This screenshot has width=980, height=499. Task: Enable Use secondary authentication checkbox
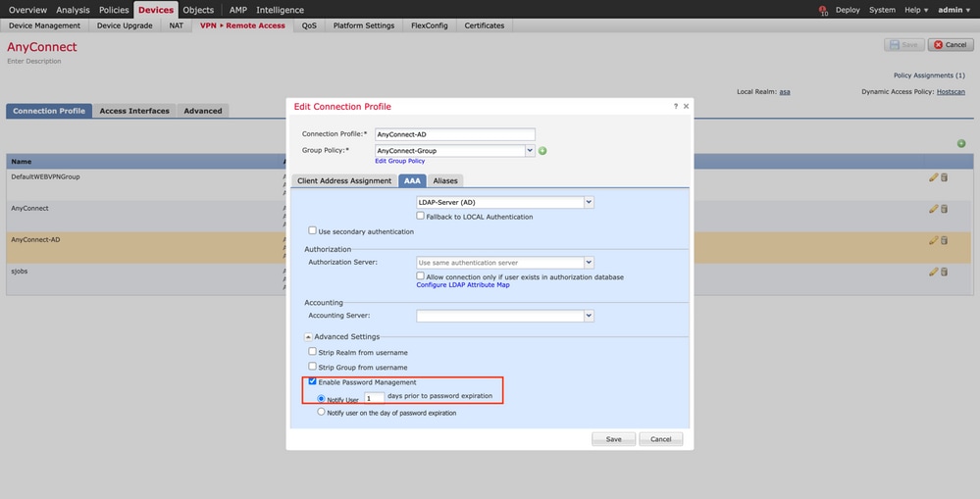pos(313,230)
